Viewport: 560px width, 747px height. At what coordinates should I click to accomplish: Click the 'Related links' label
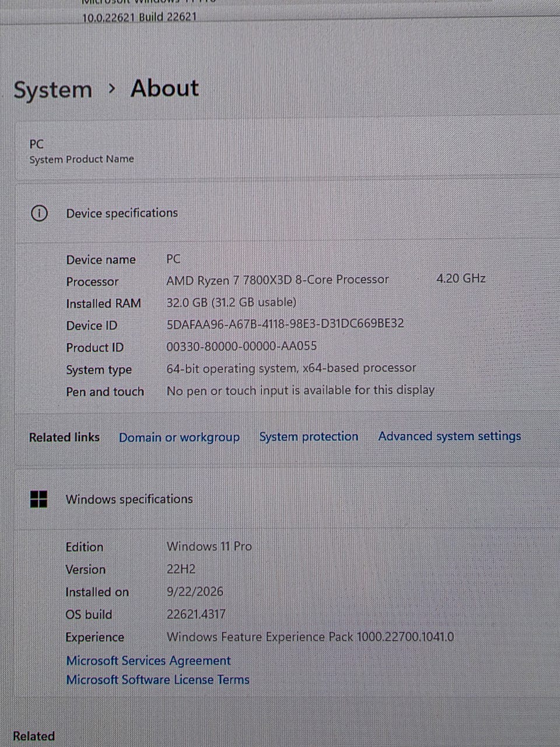click(64, 437)
